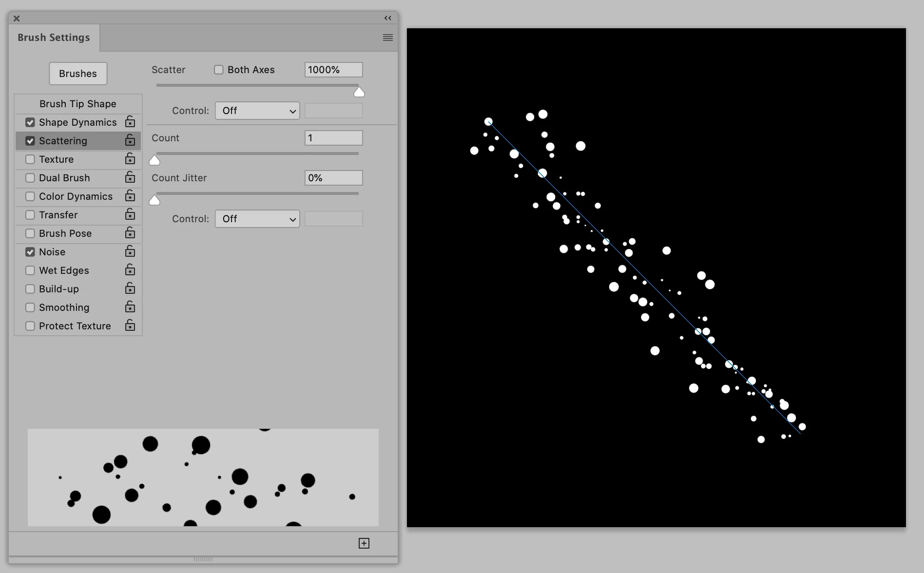
Task: Enable the Color Dynamics checkbox
Action: [30, 196]
